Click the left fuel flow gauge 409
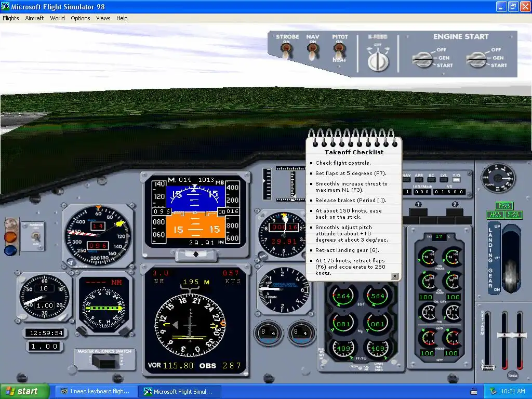Viewport: 532px width, 399px height. click(x=342, y=349)
